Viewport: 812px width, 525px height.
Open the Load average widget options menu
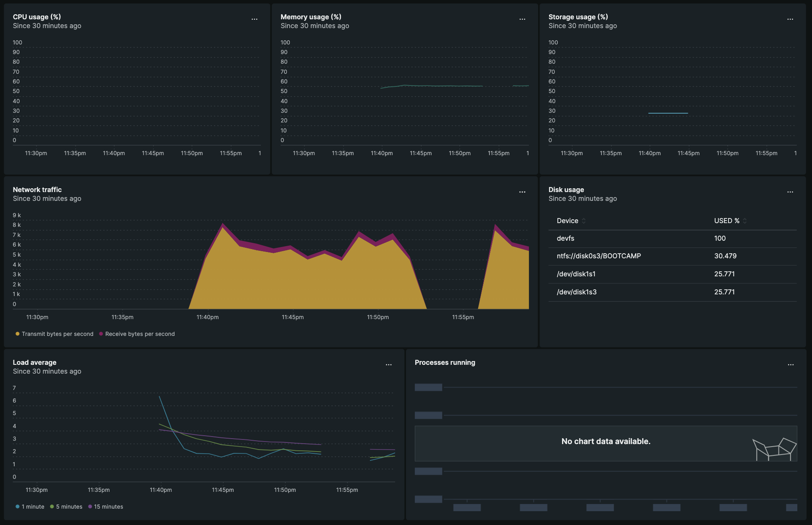click(x=389, y=365)
